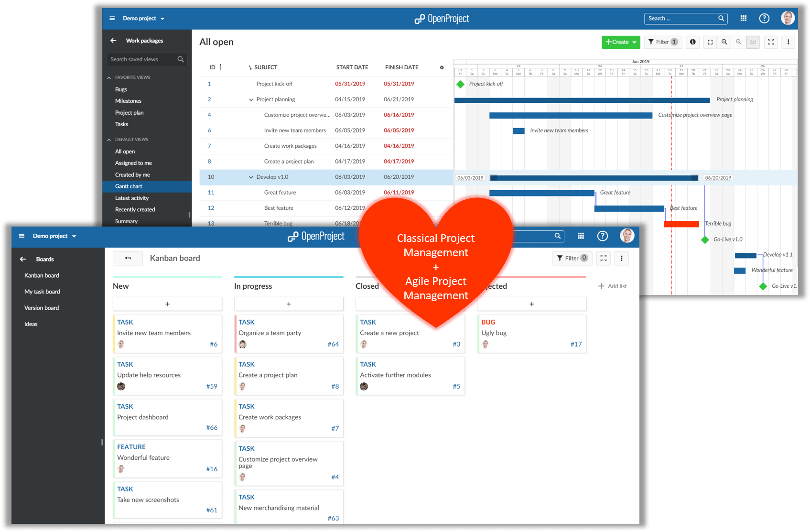The image size is (810, 532).
Task: Expand the Project planning row
Action: tap(251, 99)
